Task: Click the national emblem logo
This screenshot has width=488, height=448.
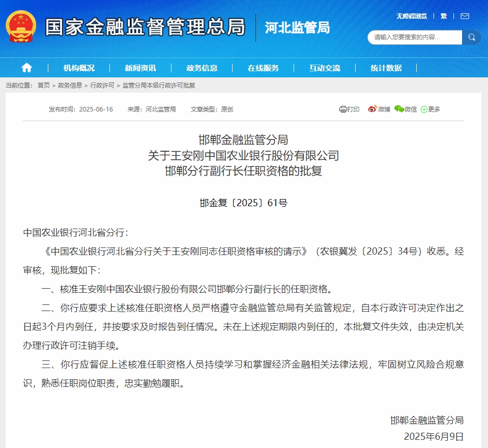Action: (21, 26)
